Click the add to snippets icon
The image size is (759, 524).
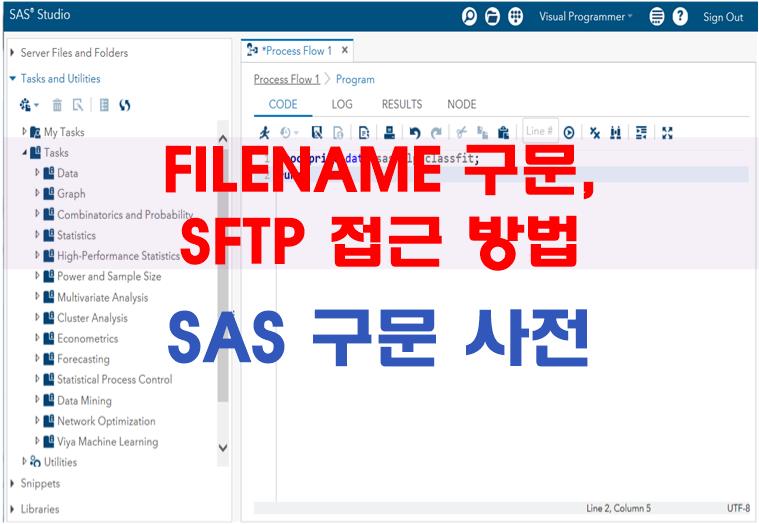coord(364,132)
